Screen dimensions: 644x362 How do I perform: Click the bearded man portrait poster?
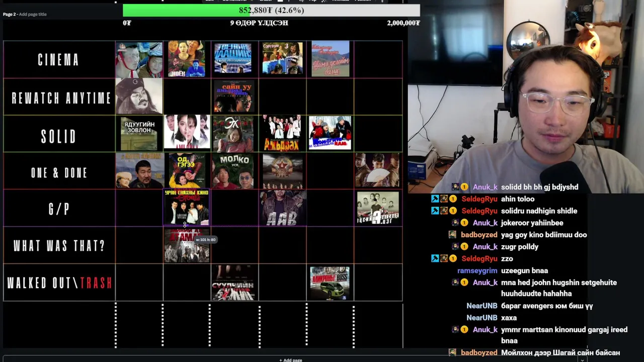139,96
